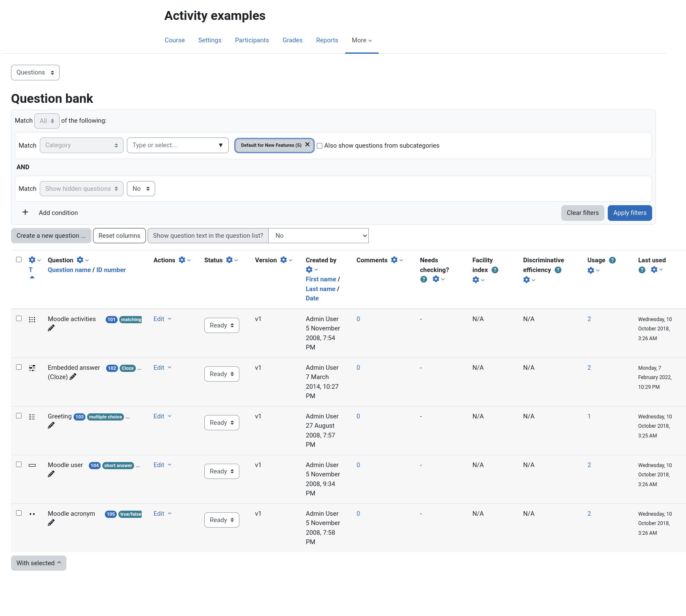Sort by Question name link
This screenshot has height=616, width=686.
[69, 270]
